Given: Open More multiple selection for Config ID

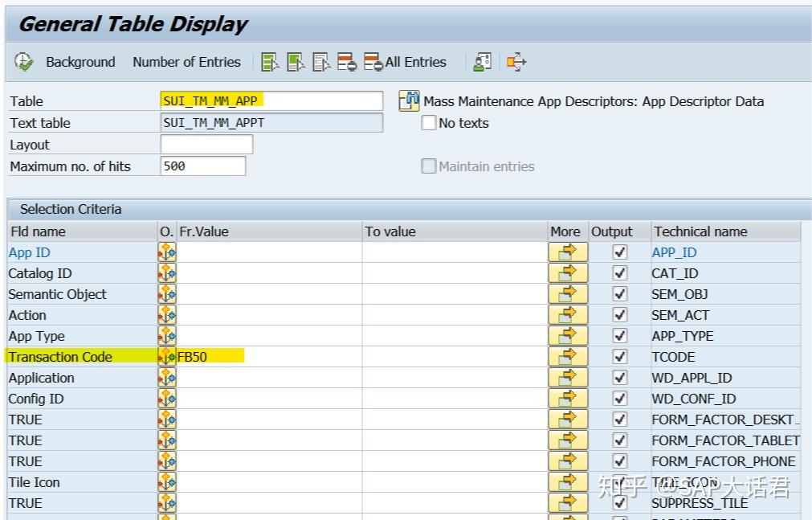Looking at the screenshot, I should tap(568, 399).
